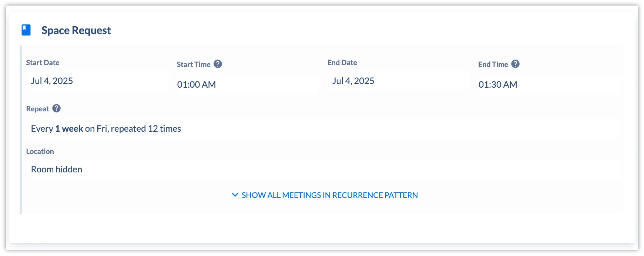Image resolution: width=644 pixels, height=256 pixels.
Task: Click the Repeat label
Action: [x=37, y=109]
